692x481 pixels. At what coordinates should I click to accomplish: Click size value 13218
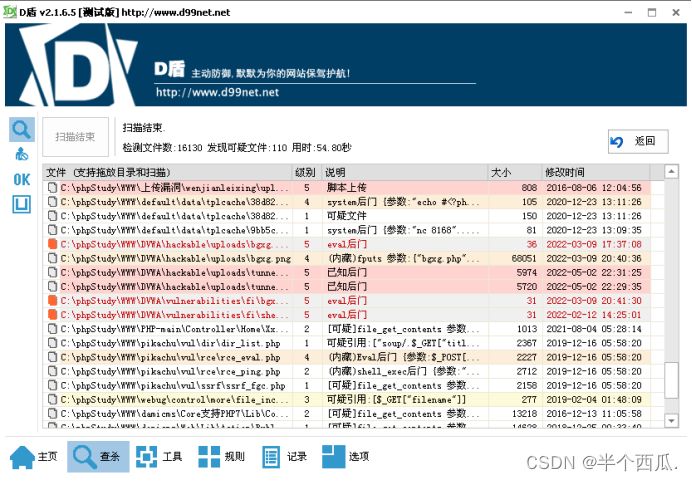point(524,413)
